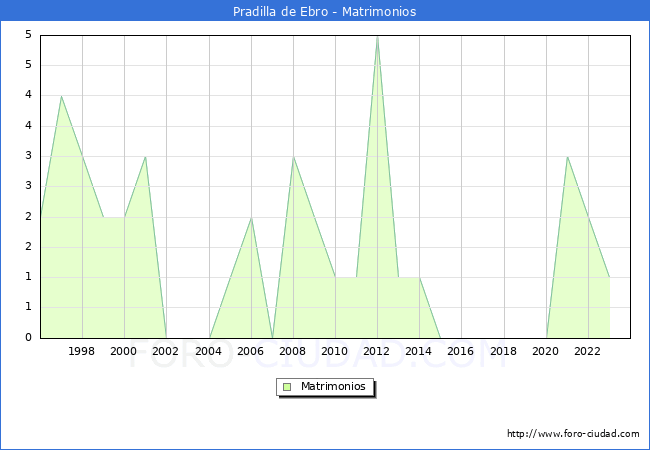This screenshot has width=650, height=450.
Task: Click the 2006 x-axis year label
Action: click(250, 351)
